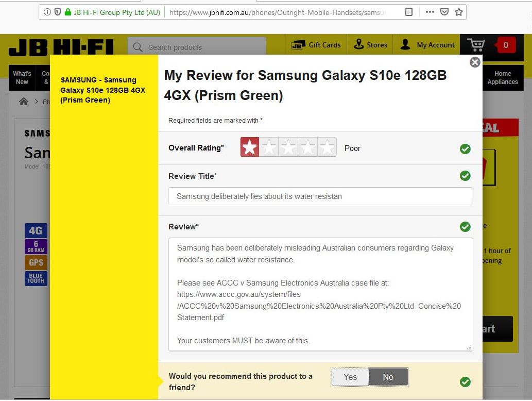The height and width of the screenshot is (401, 532).
Task: Navigate to Home Appliances
Action: click(502, 77)
